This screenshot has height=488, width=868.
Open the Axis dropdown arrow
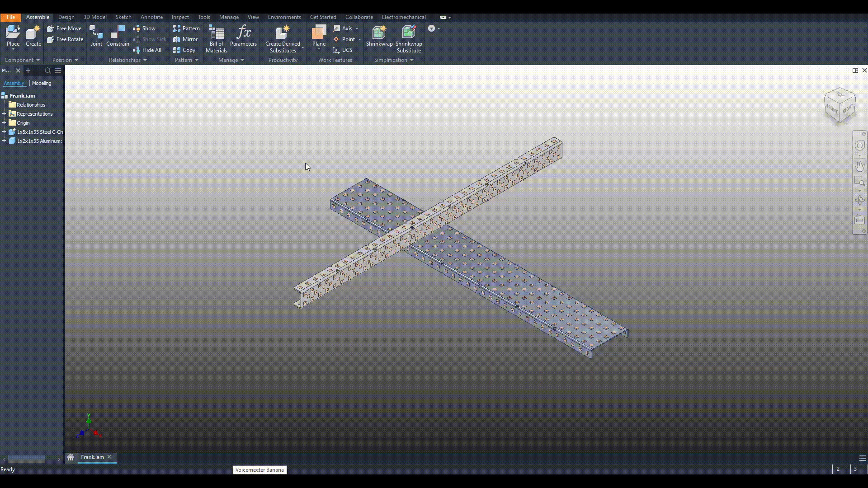click(x=357, y=28)
